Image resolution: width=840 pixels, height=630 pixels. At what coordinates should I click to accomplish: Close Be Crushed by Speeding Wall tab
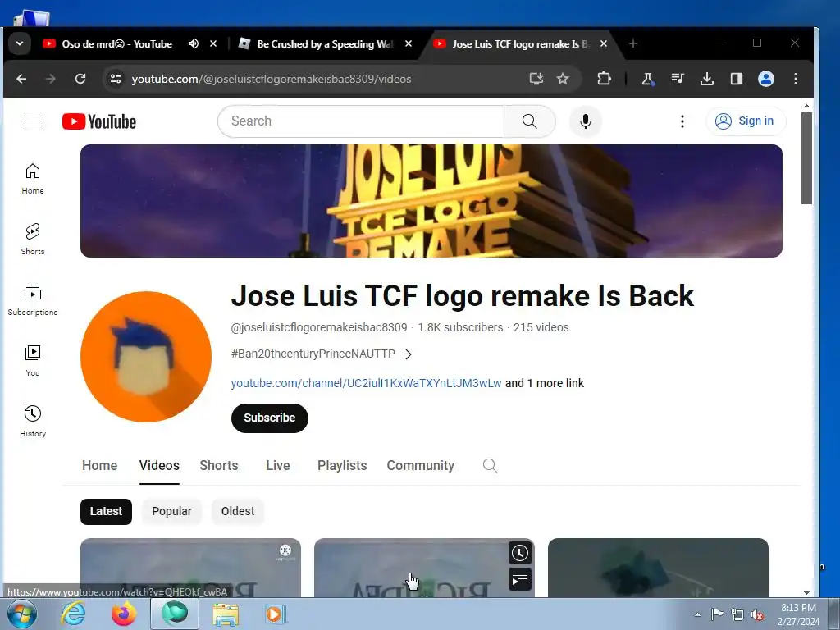[x=409, y=43]
